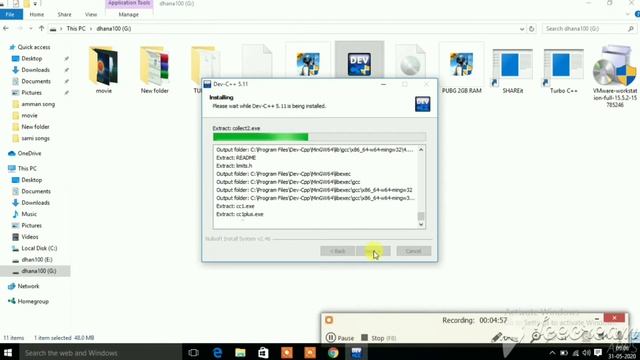
Task: Open the recent locations dropdown arrow
Action: [x=31, y=29]
